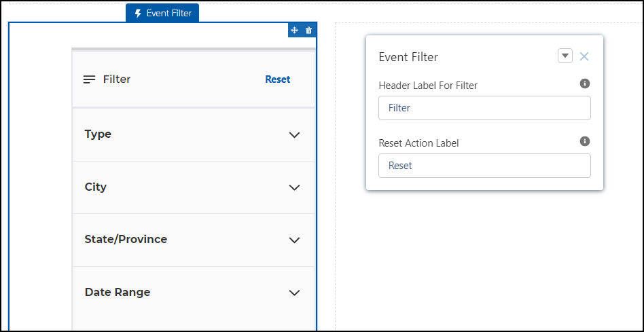Screen dimensions: 644x332
Task: Click the Header Label For Filter input field
Action: pyautogui.click(x=484, y=108)
